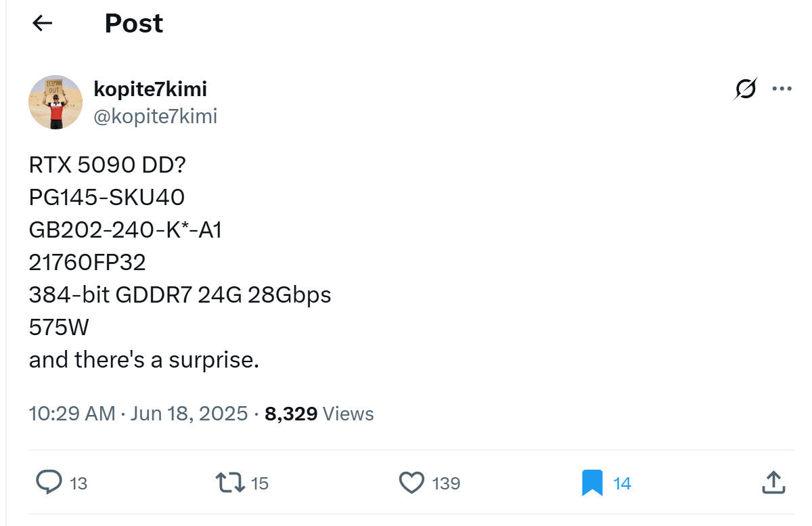Screen dimensions: 812x526
Task: Open the more options menu
Action: pos(782,88)
